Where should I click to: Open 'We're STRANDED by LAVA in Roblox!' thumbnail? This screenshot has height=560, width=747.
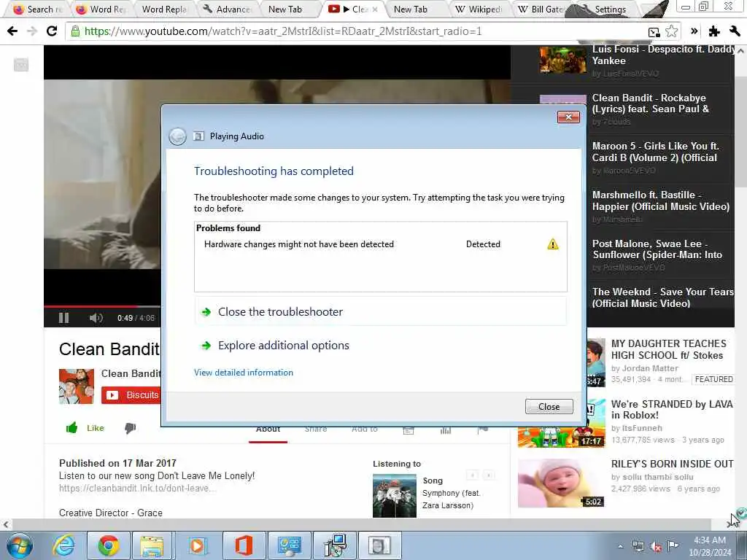562,424
